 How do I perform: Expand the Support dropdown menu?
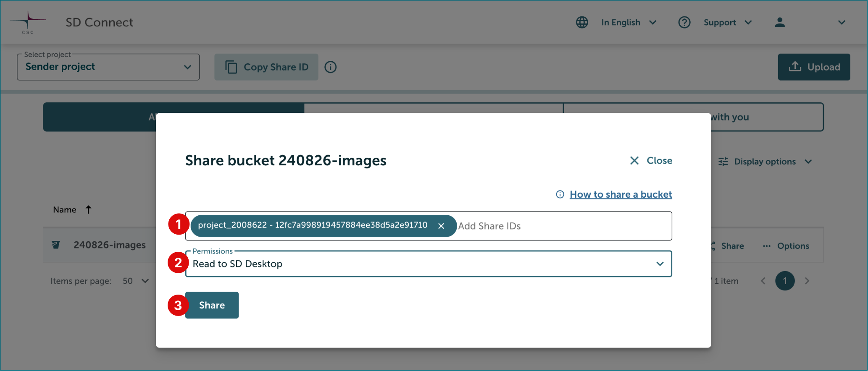point(748,23)
